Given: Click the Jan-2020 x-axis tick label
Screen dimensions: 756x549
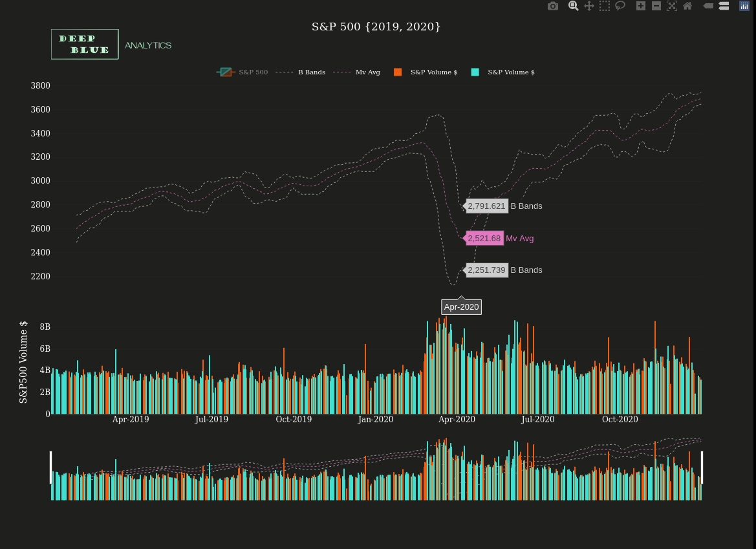Looking at the screenshot, I should 376,419.
